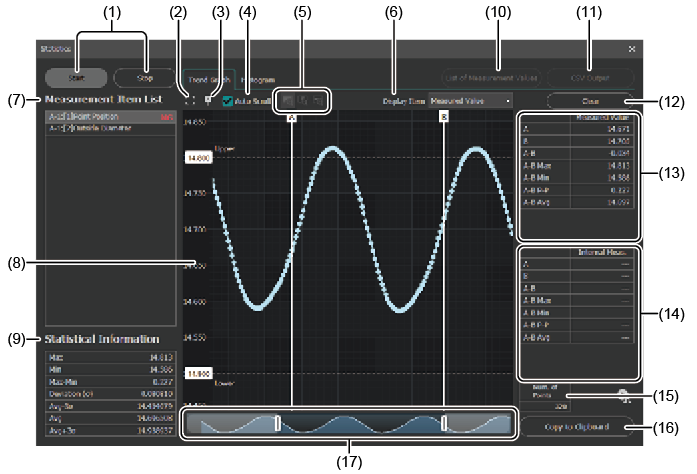697x474 pixels.
Task: Click cursor A marker at top of graph
Action: [x=291, y=117]
